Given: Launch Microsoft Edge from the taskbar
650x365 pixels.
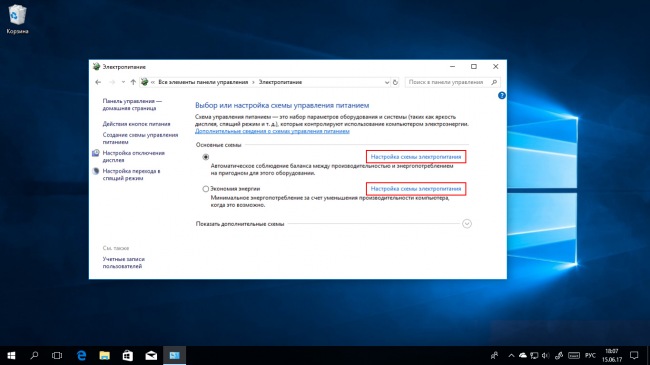Looking at the screenshot, I should tap(81, 355).
